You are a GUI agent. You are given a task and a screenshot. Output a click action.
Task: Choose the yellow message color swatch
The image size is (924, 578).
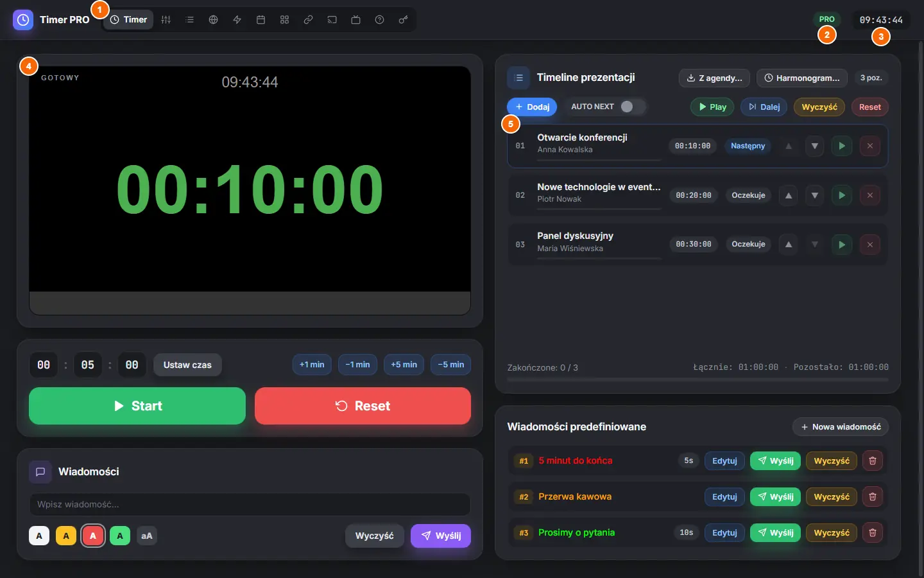(66, 536)
